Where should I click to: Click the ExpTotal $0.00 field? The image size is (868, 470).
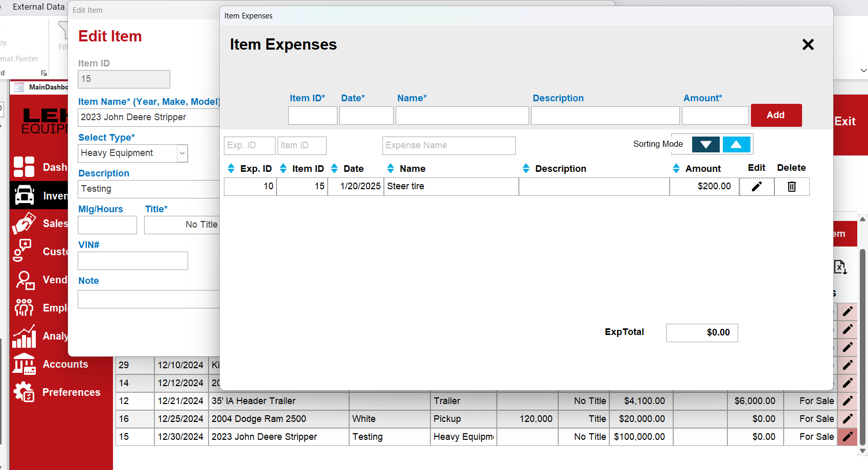(x=702, y=333)
